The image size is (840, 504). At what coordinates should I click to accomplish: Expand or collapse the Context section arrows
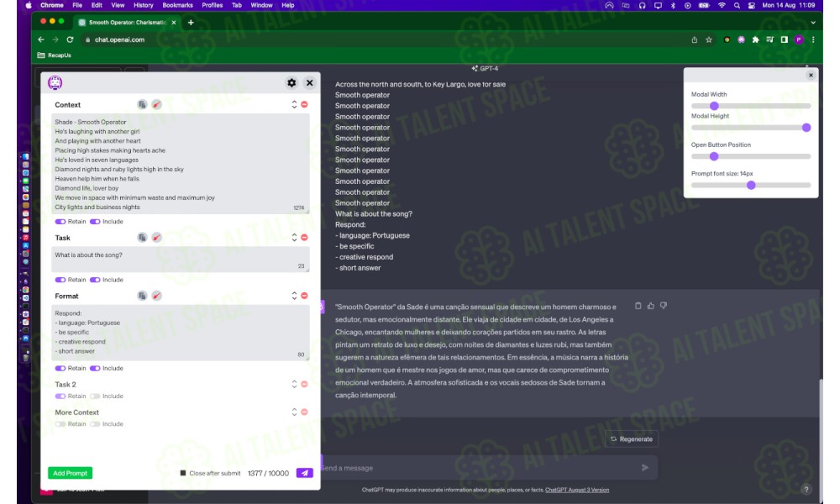[x=294, y=104]
